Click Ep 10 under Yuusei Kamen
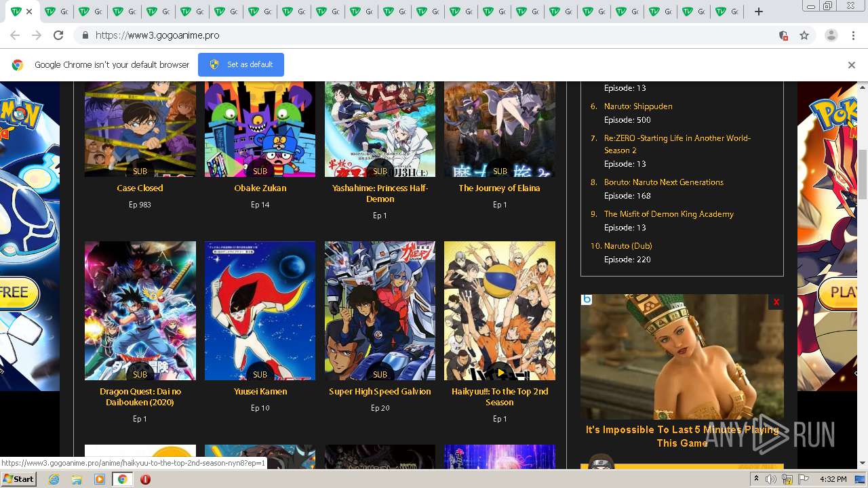 [x=260, y=408]
